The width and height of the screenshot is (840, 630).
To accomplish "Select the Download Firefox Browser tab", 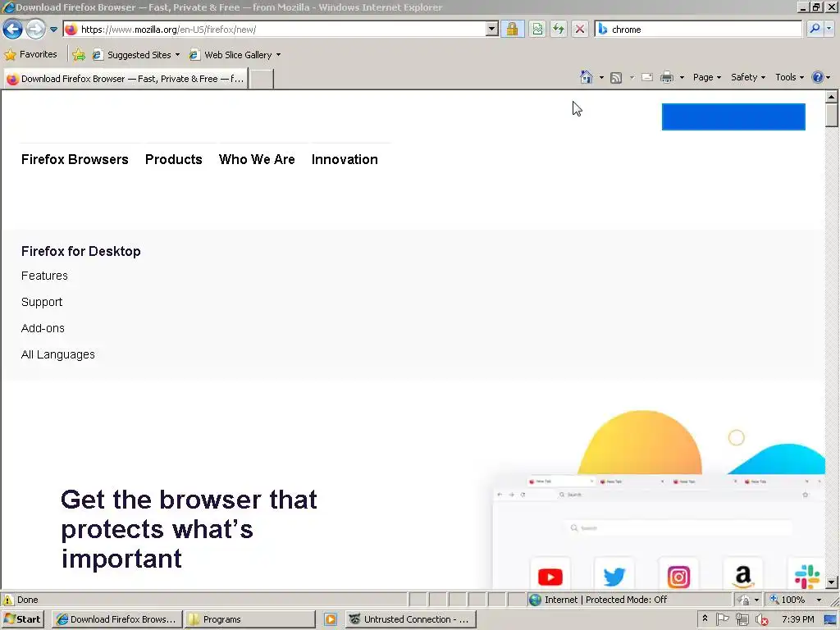I will coord(126,79).
